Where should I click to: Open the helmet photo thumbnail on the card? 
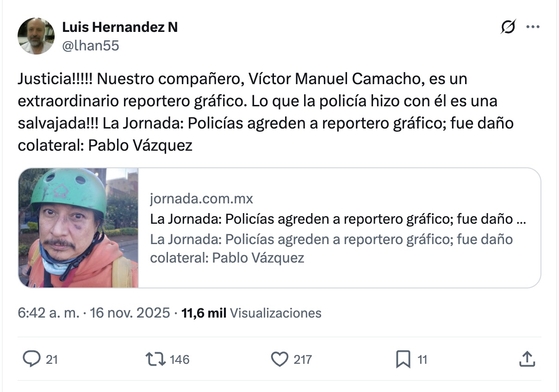coord(79,227)
